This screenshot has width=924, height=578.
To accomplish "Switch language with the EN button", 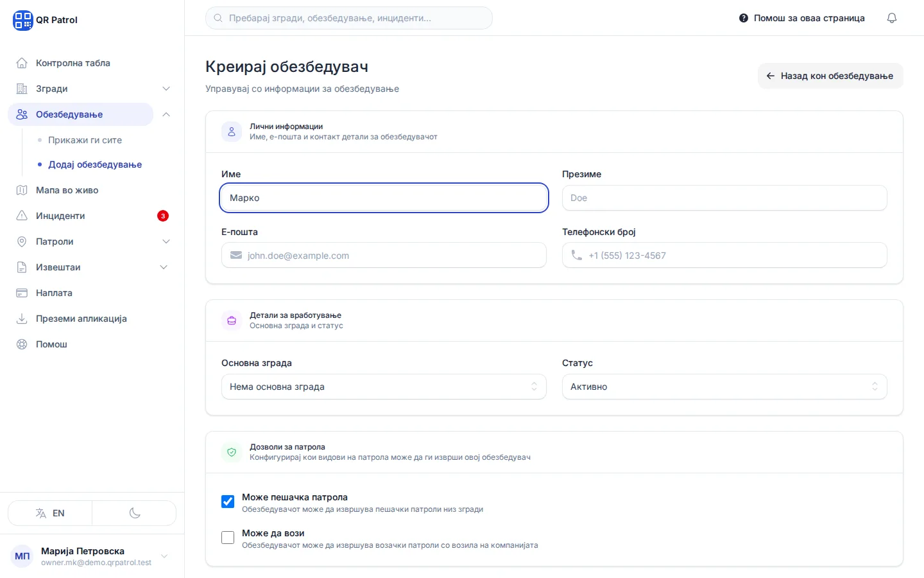I will coord(50,513).
